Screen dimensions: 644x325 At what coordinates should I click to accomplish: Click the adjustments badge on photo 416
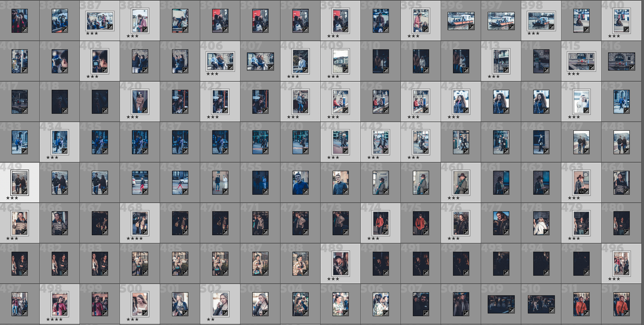coord(632,67)
